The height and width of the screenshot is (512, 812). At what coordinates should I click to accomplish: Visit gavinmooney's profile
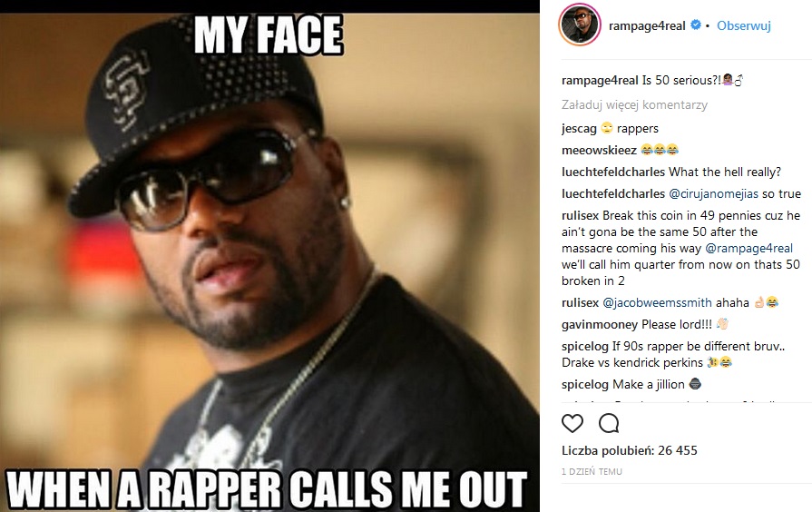(600, 324)
